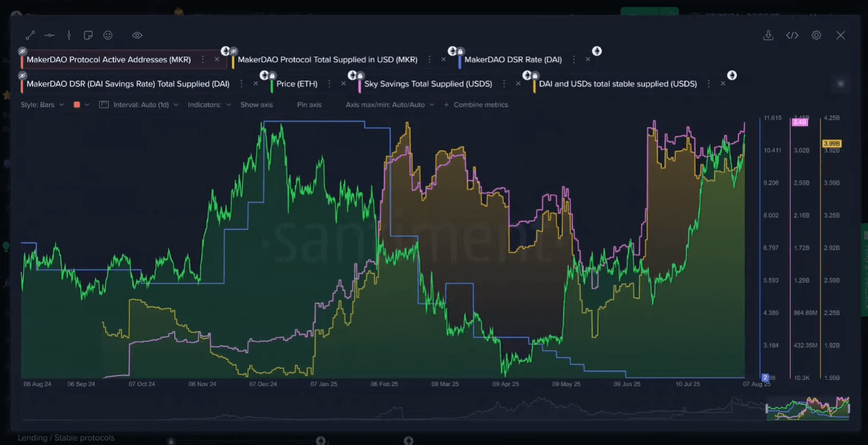Add a sticky note to chart
This screenshot has width=868, height=445.
(x=88, y=35)
